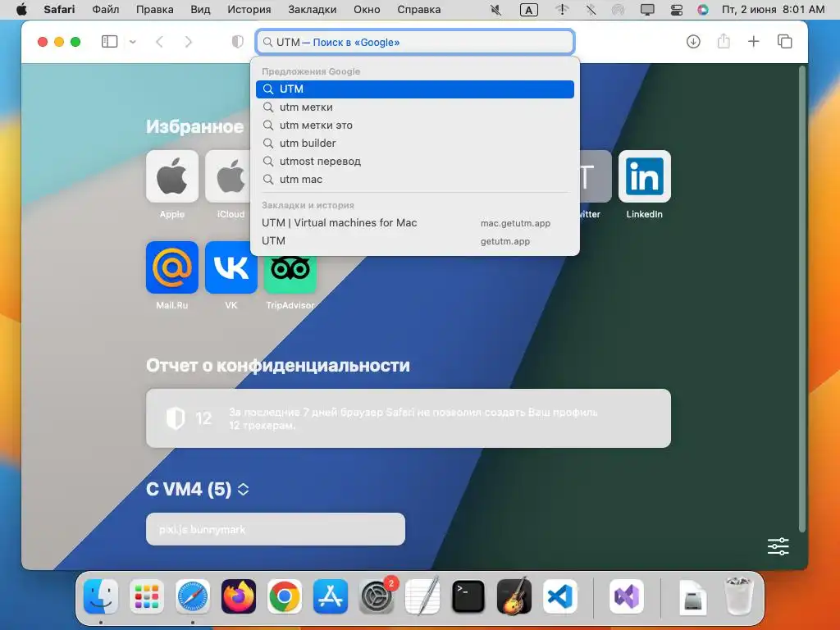The width and height of the screenshot is (840, 630).
Task: Toggle the Safari sidebar button
Action: pos(109,42)
